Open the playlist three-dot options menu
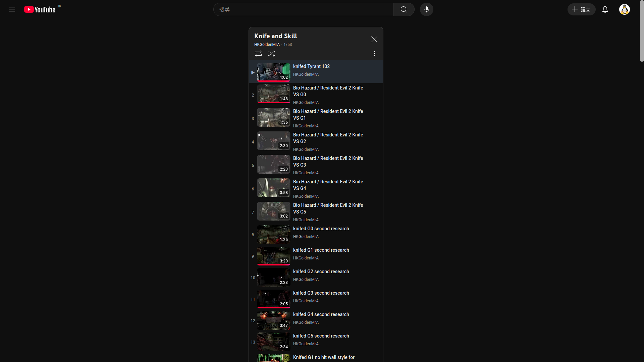 tap(374, 54)
